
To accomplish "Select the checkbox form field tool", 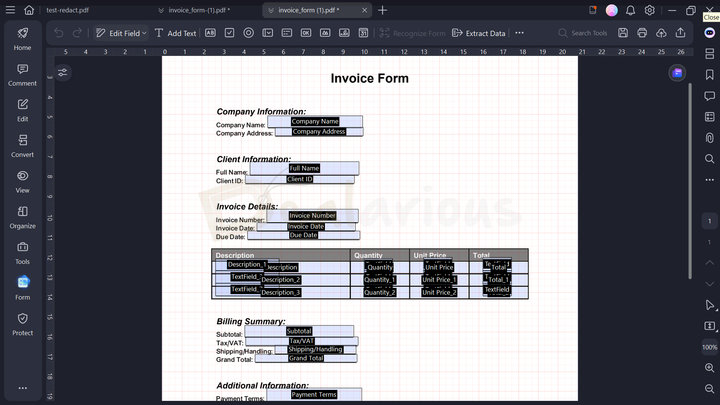I will tap(230, 33).
